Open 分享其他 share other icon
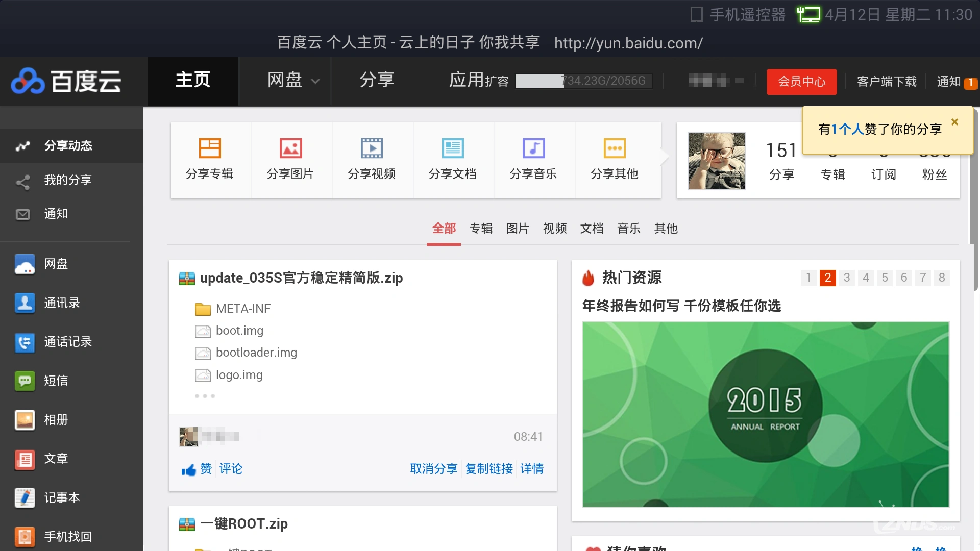980x551 pixels. 615,148
